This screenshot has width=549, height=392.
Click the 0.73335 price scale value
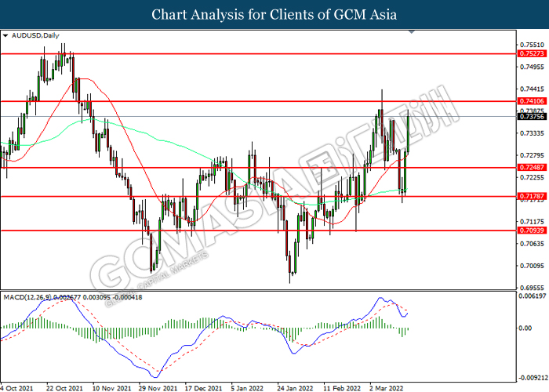pos(533,133)
